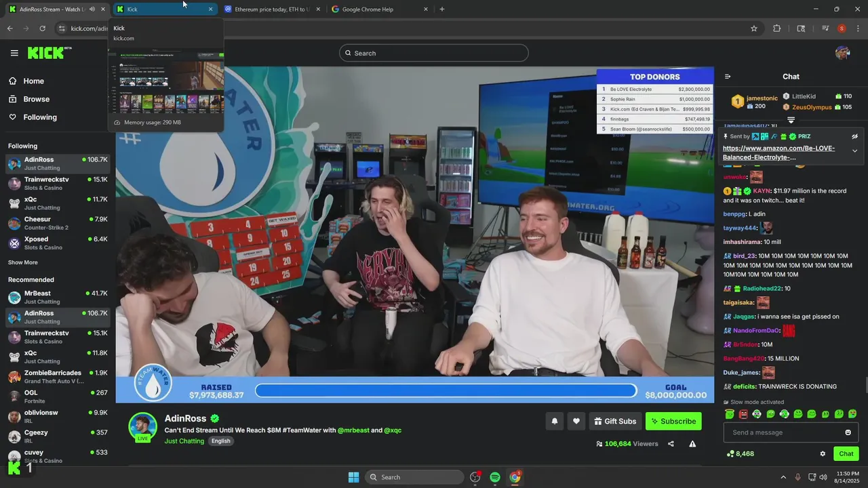Click the Windows taskbar Search box
Screen dimensions: 868x488
[414, 477]
